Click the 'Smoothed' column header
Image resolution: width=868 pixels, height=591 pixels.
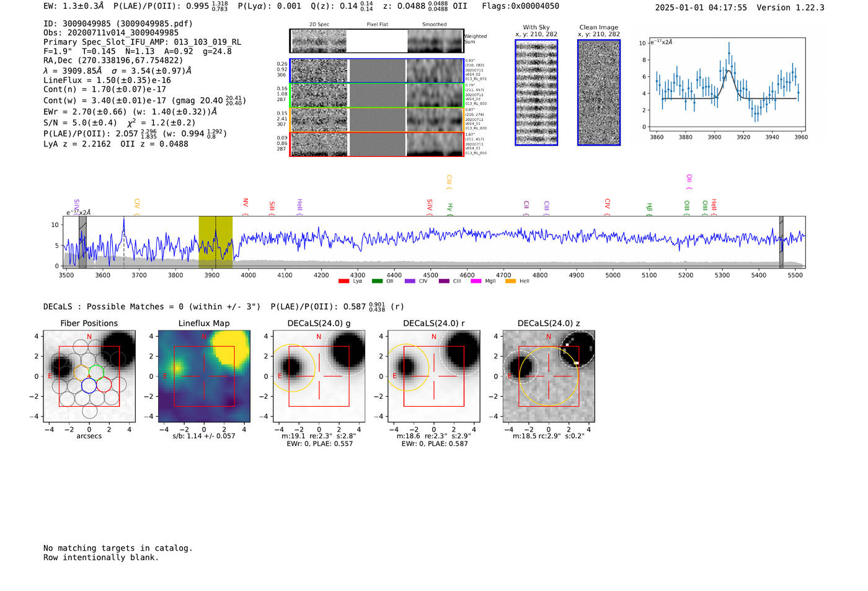pos(434,25)
